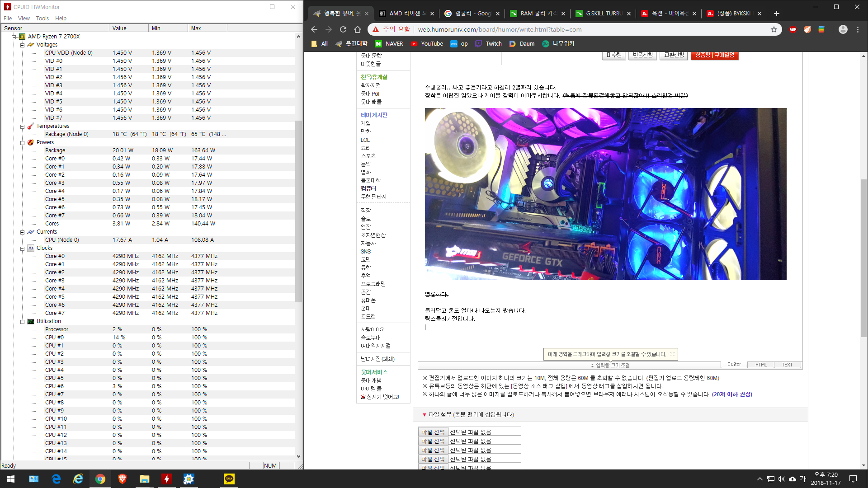Viewport: 868px width, 488px height.
Task: Open a new Chrome tab
Action: (777, 14)
